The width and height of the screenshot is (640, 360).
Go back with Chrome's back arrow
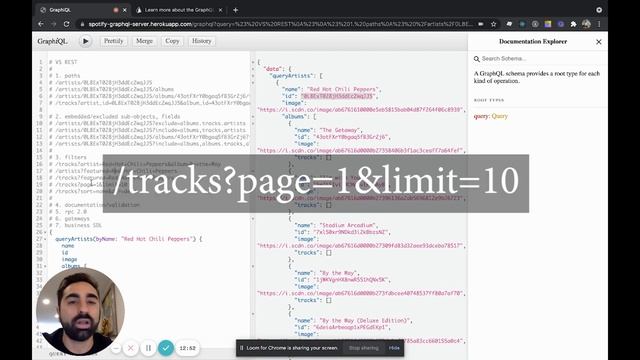pos(41,24)
